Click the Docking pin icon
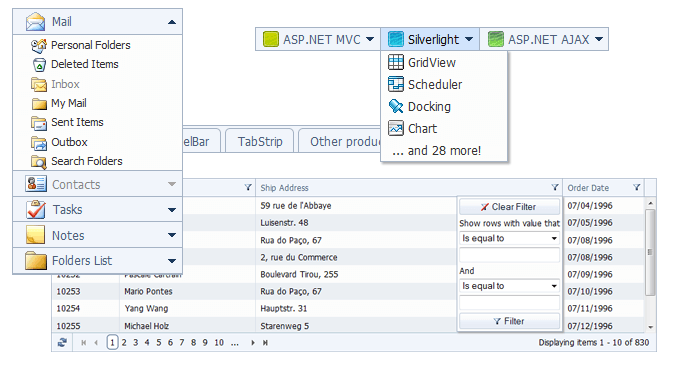This screenshot has height=376, width=673. tap(396, 106)
